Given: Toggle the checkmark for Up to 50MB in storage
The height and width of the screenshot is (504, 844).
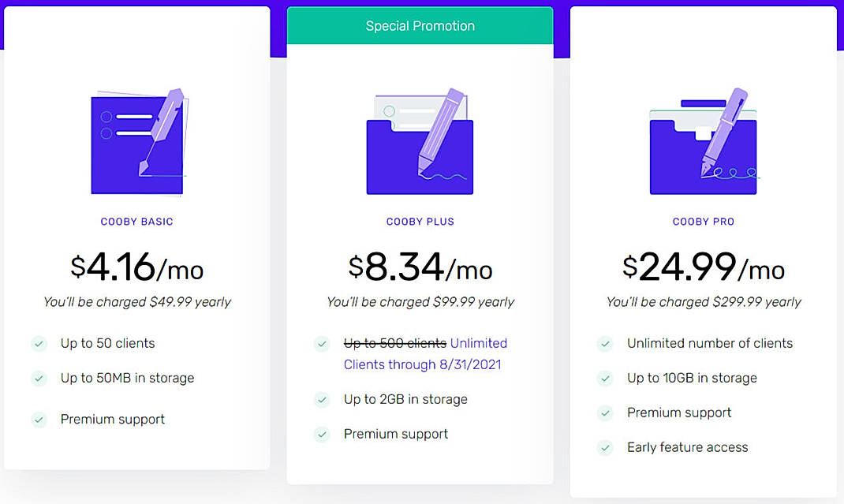Looking at the screenshot, I should [39, 379].
